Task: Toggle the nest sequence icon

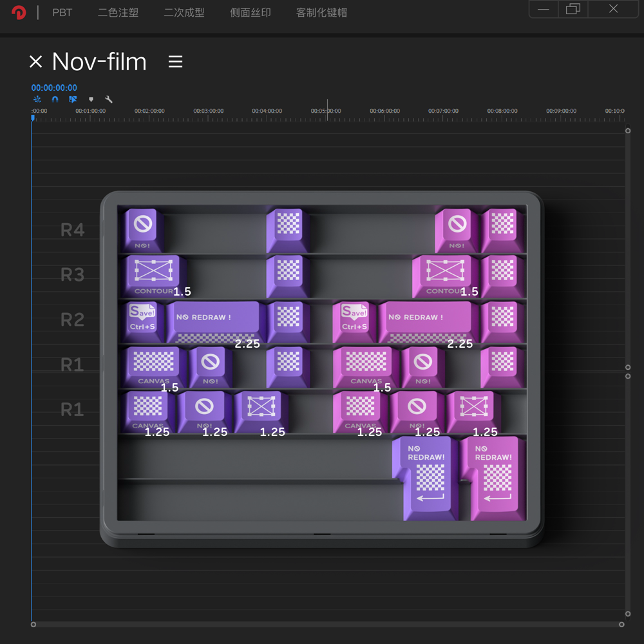Action: click(37, 99)
